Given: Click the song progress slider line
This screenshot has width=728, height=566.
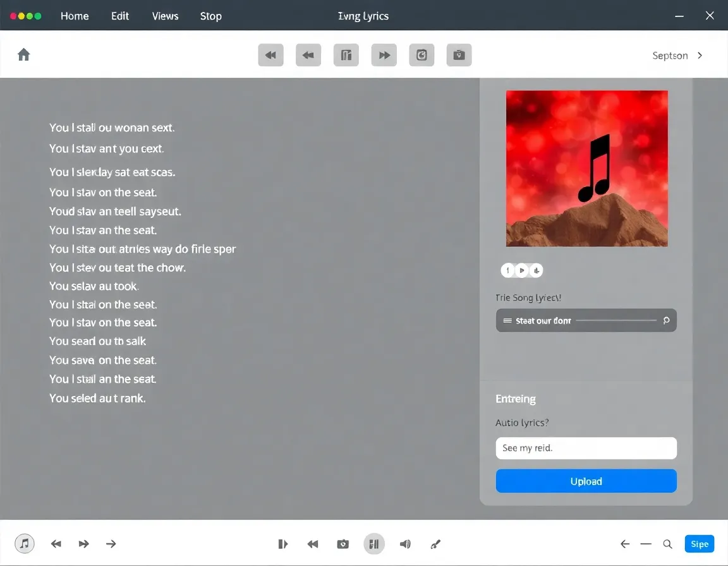Looking at the screenshot, I should pos(616,321).
